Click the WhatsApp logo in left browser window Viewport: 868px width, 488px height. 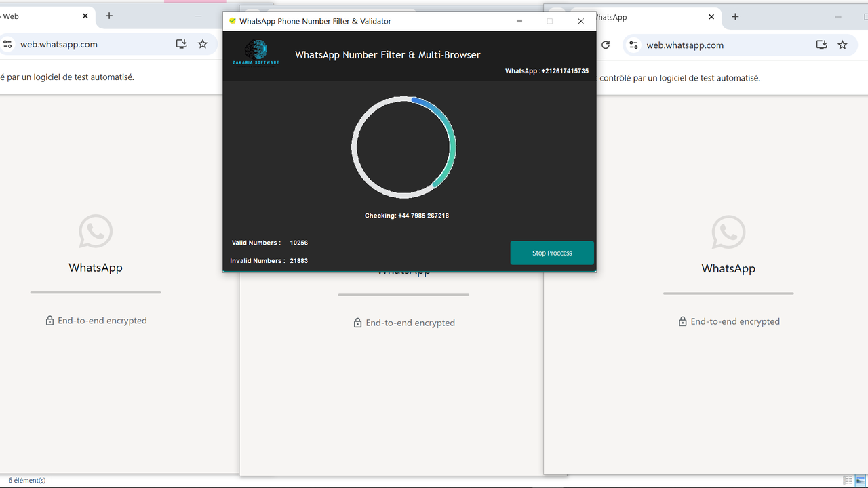tap(96, 232)
